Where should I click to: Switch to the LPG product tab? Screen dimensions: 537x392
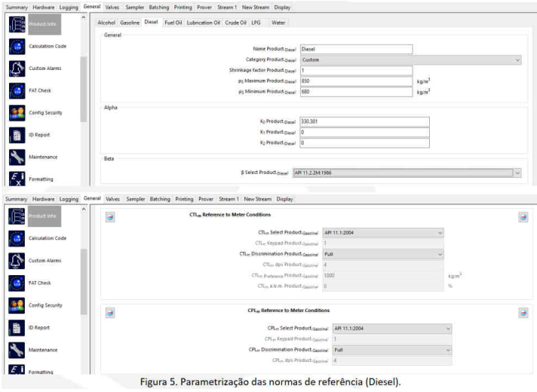tap(256, 23)
